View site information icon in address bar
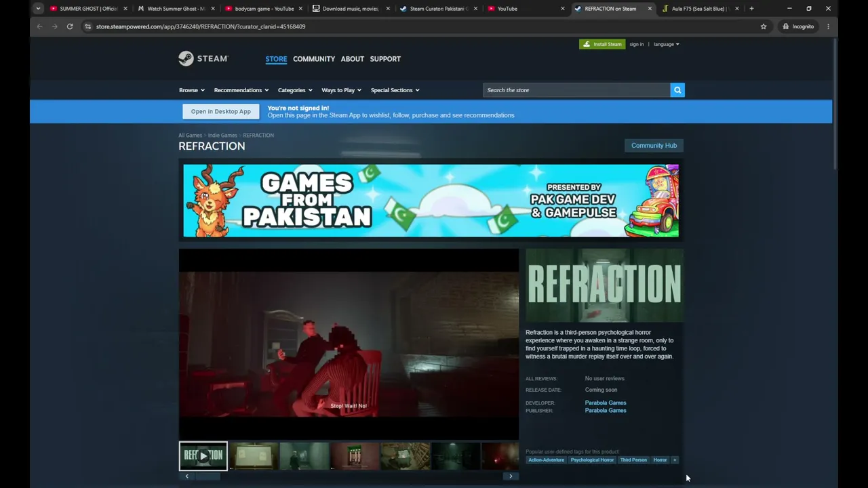The width and height of the screenshot is (868, 488). (87, 26)
